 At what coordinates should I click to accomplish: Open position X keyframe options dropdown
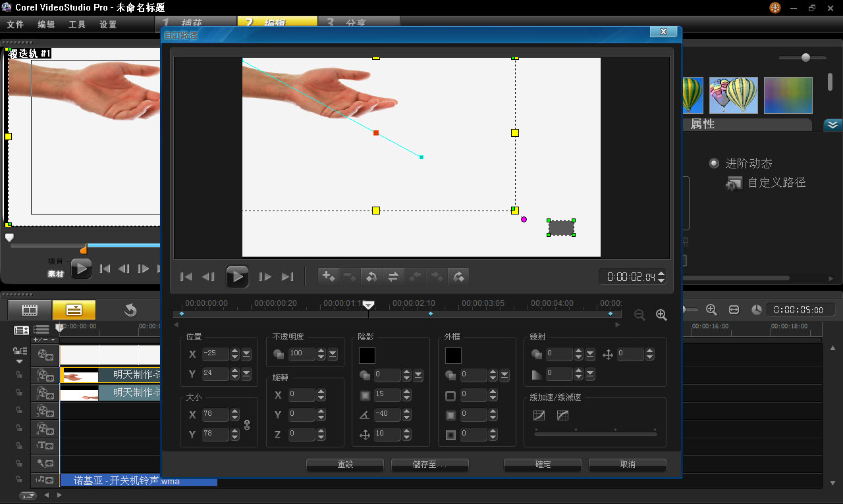[x=246, y=354]
